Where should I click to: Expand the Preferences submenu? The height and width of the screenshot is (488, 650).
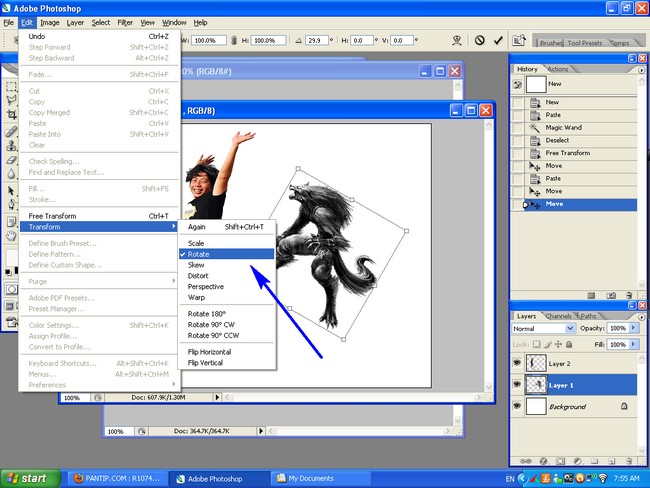click(x=99, y=385)
